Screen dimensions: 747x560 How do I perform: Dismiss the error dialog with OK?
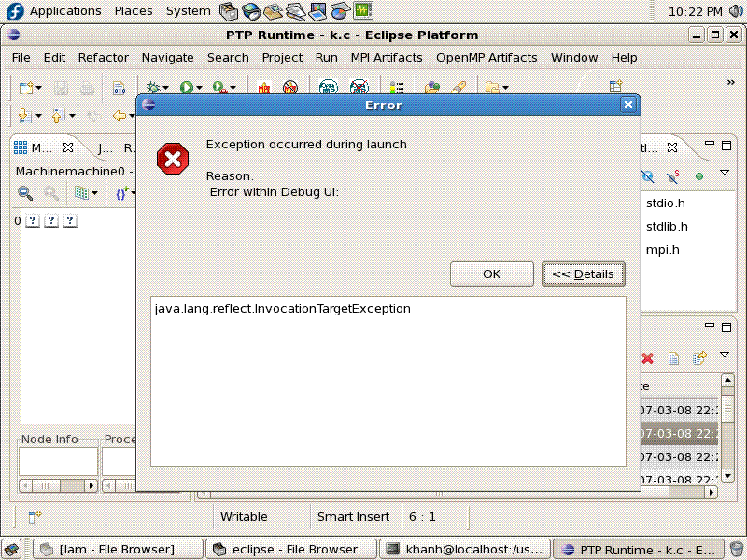(491, 273)
